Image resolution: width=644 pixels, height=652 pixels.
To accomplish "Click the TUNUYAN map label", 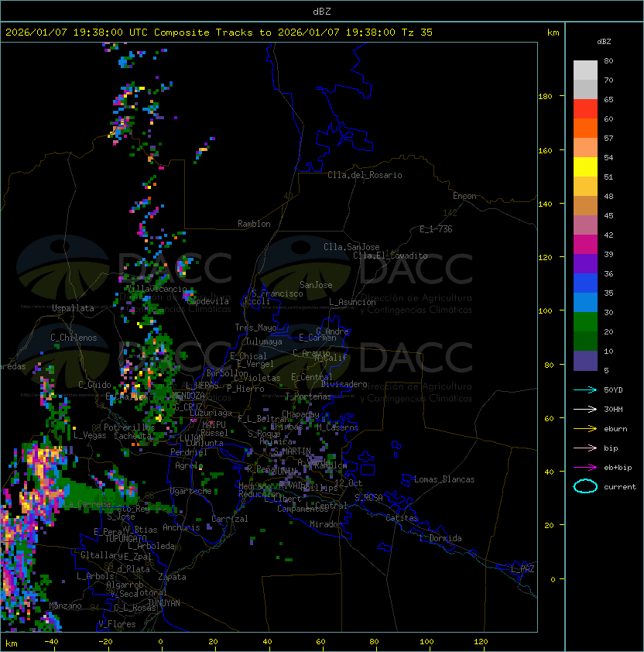I will coord(164,603).
